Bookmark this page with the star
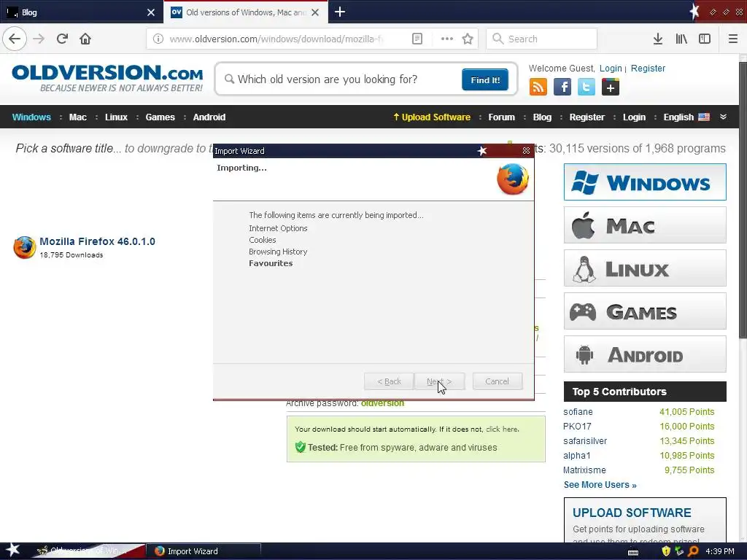Viewport: 747px width, 560px height. (x=468, y=39)
